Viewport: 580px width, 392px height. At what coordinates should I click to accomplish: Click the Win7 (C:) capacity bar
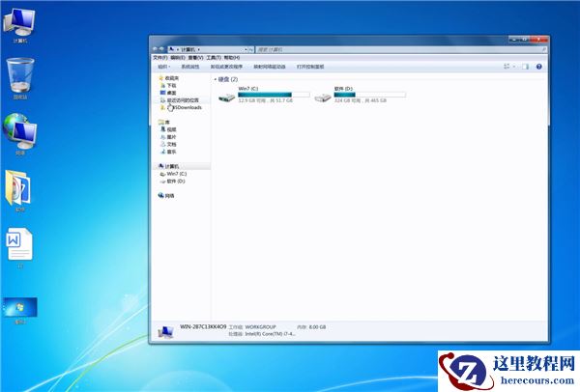tap(274, 95)
